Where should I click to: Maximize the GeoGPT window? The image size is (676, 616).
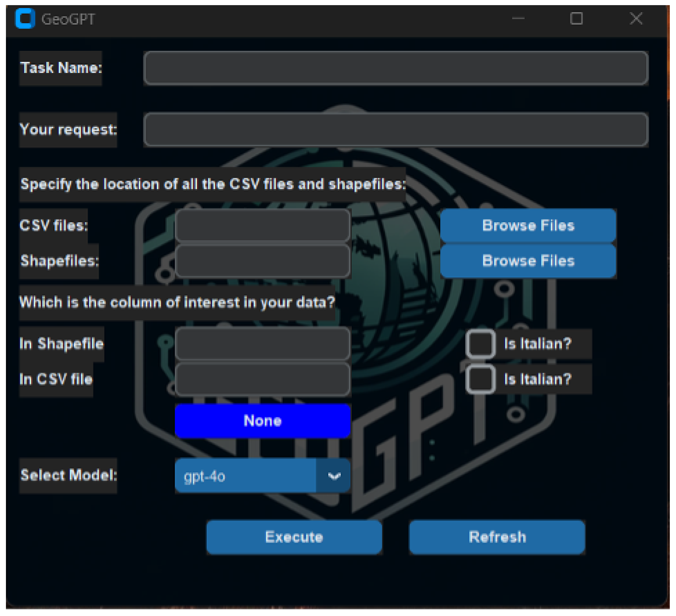[576, 18]
